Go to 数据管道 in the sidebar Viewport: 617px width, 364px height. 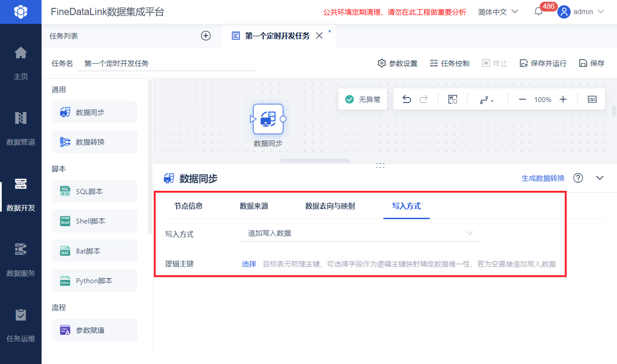(20, 129)
